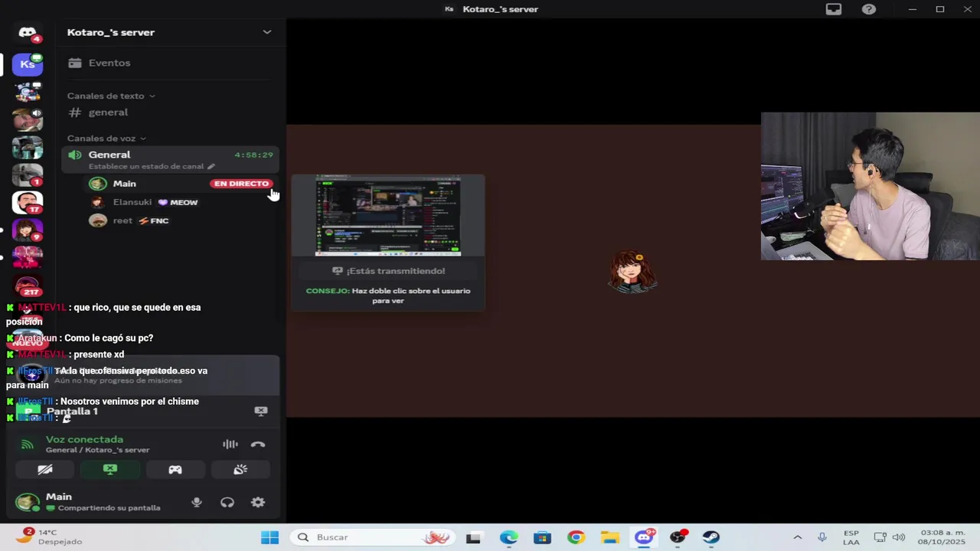Image resolution: width=980 pixels, height=551 pixels.
Task: Open Discord direct messages home icon
Action: point(28,33)
